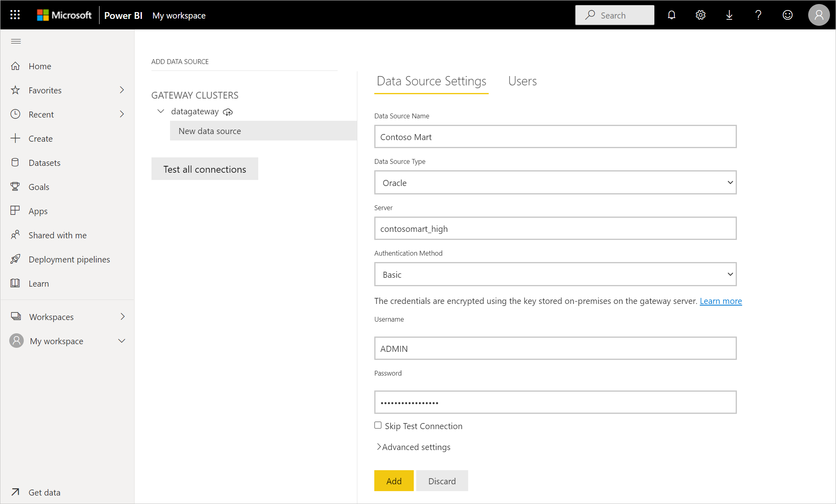This screenshot has width=836, height=504.
Task: Click the Home sidebar icon
Action: 17,66
